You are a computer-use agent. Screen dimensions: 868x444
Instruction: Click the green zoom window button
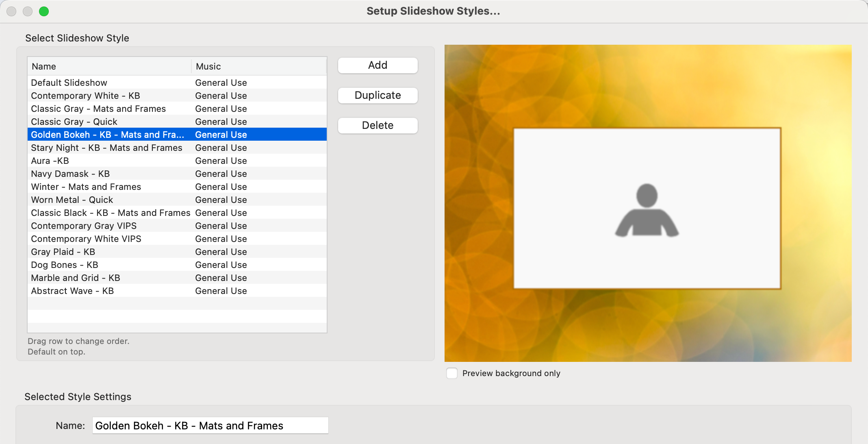pyautogui.click(x=44, y=11)
